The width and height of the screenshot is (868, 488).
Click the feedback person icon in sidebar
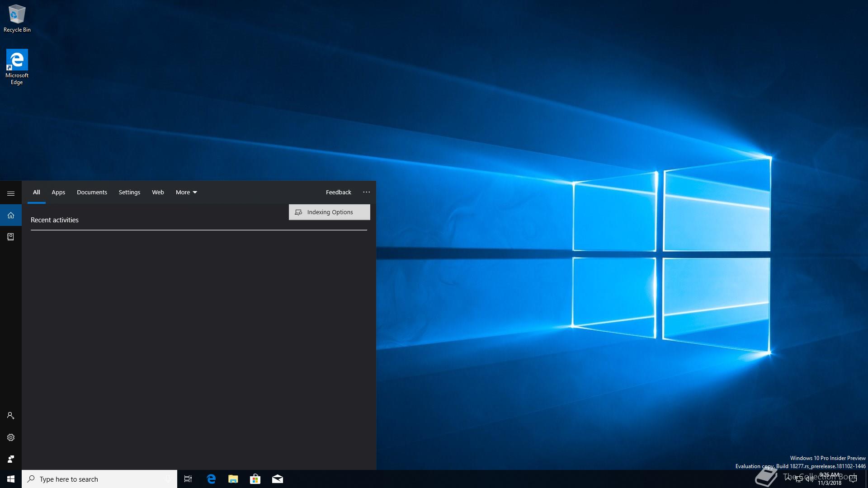point(11,459)
